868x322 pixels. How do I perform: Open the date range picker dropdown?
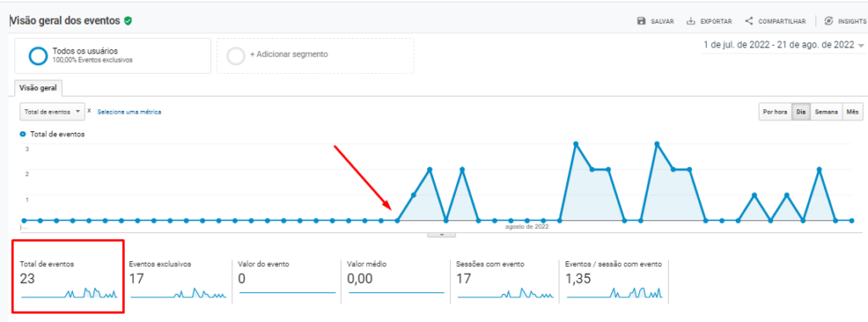pyautogui.click(x=783, y=46)
